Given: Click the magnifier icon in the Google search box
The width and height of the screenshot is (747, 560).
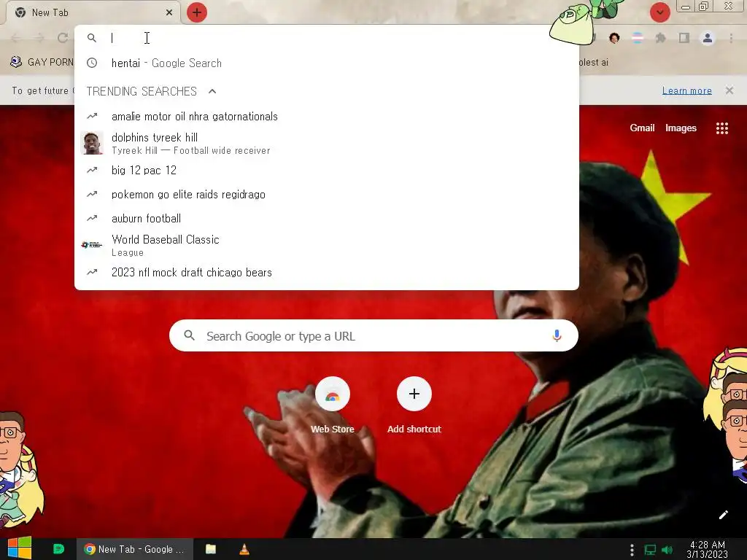Looking at the screenshot, I should click(189, 335).
